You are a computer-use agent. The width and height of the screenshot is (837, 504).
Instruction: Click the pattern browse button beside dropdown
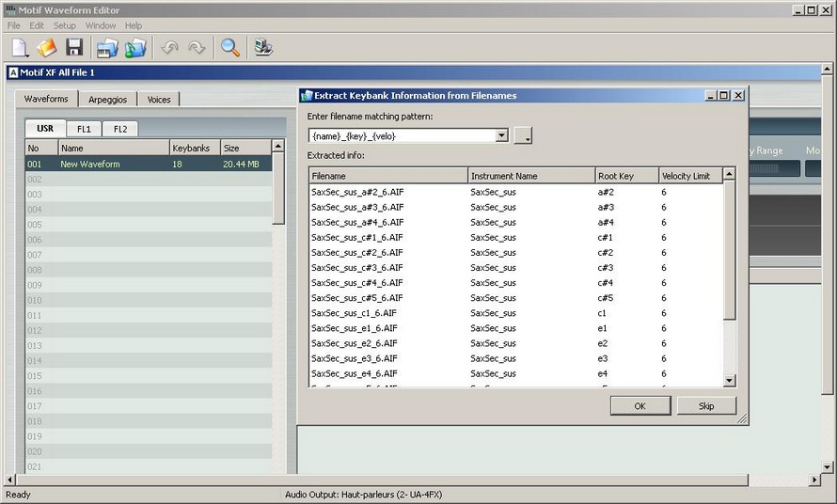coord(523,135)
